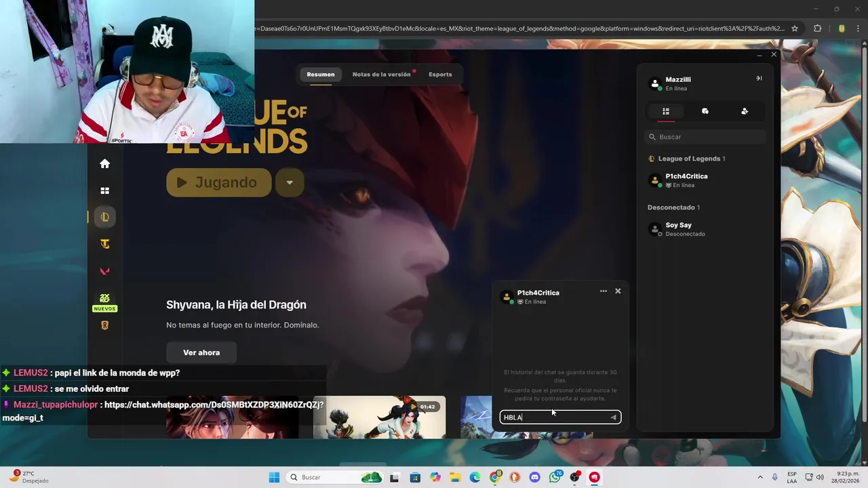
Task: Open Copilot from the taskbar
Action: pyautogui.click(x=435, y=478)
